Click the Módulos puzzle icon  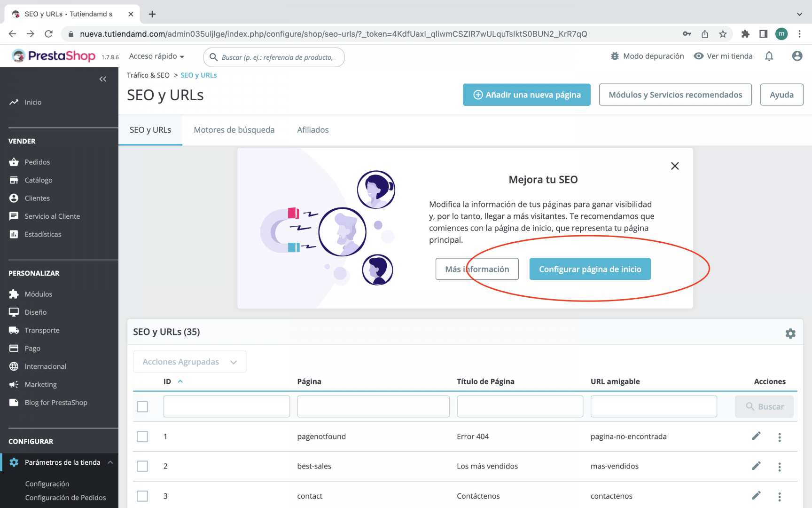[x=14, y=294]
